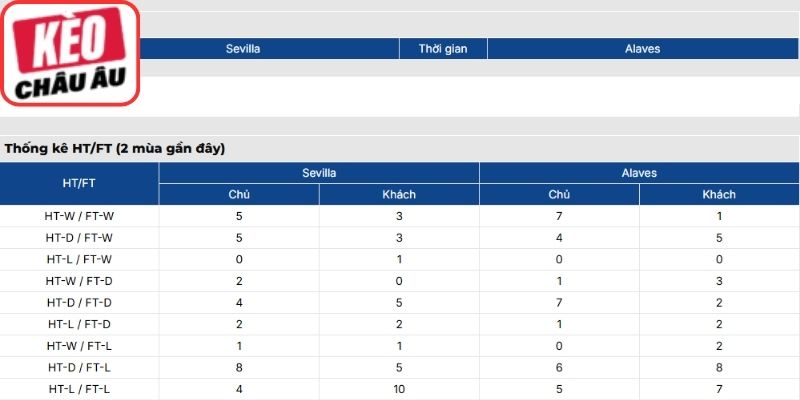
Task: Click the Khách subheader under Sevilla
Action: pyautogui.click(x=399, y=194)
